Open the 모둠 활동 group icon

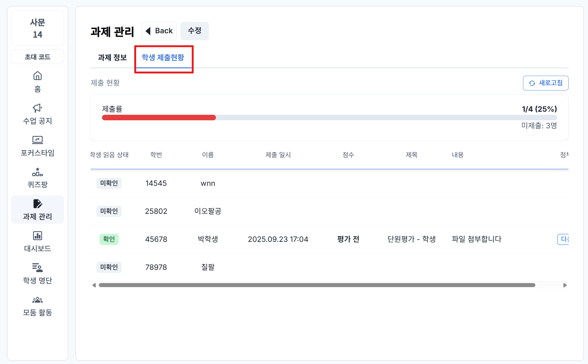pyautogui.click(x=38, y=300)
